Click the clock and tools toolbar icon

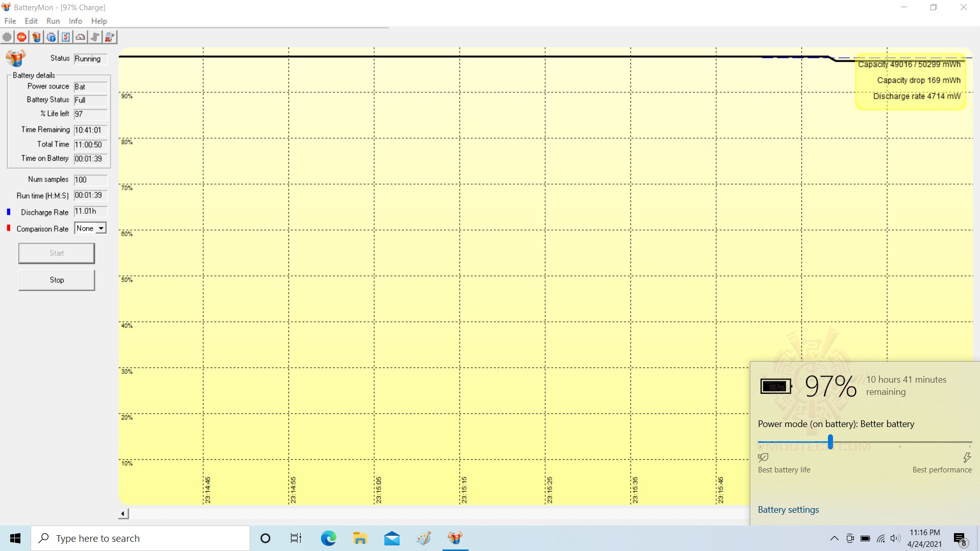110,37
